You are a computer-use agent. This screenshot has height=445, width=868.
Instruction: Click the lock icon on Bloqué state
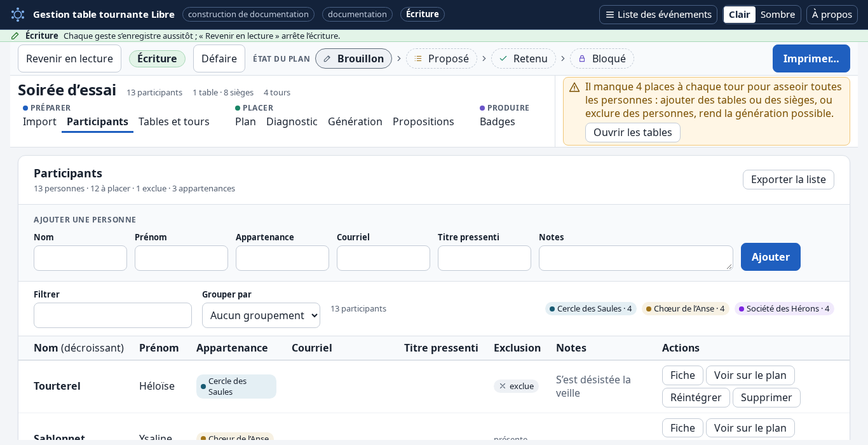[582, 58]
